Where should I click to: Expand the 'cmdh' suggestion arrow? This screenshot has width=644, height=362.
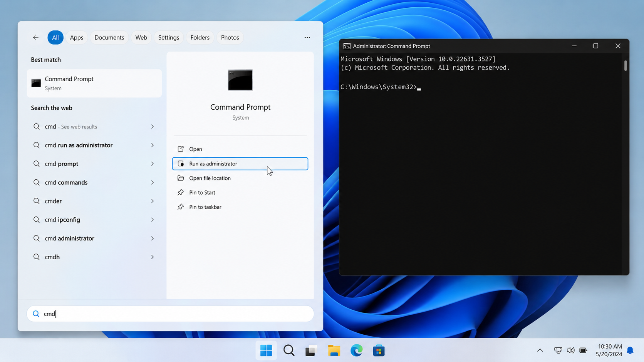click(153, 257)
